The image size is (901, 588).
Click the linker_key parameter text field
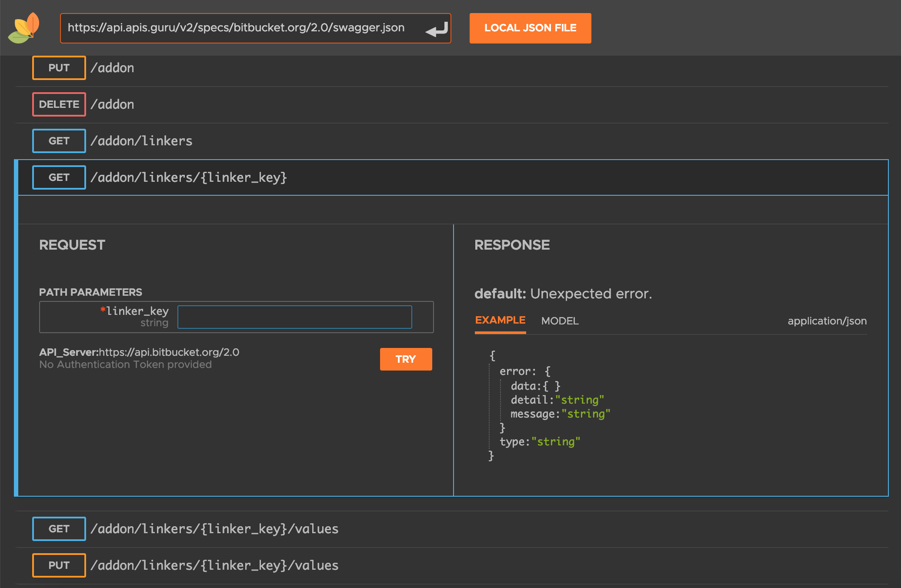[294, 317]
